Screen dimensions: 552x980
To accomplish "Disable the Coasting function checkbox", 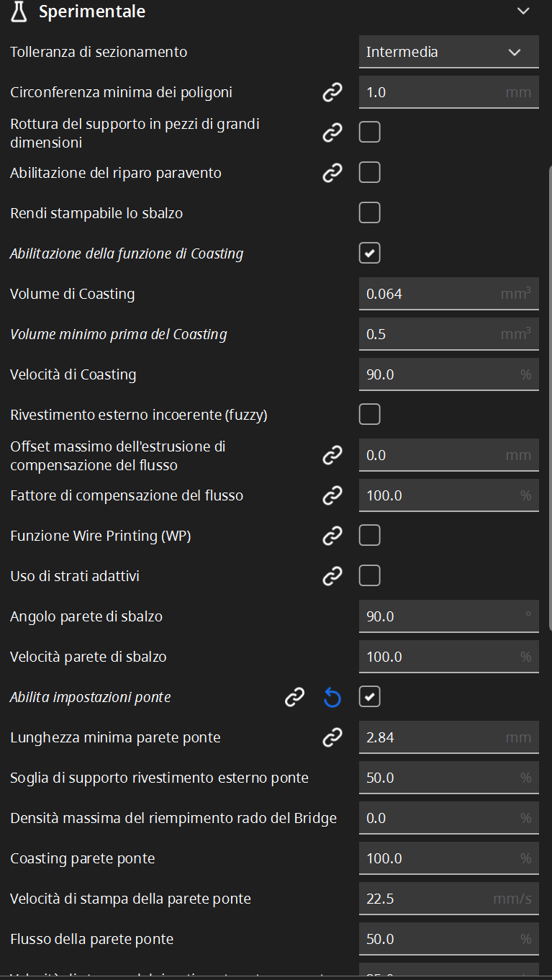I will 370,253.
